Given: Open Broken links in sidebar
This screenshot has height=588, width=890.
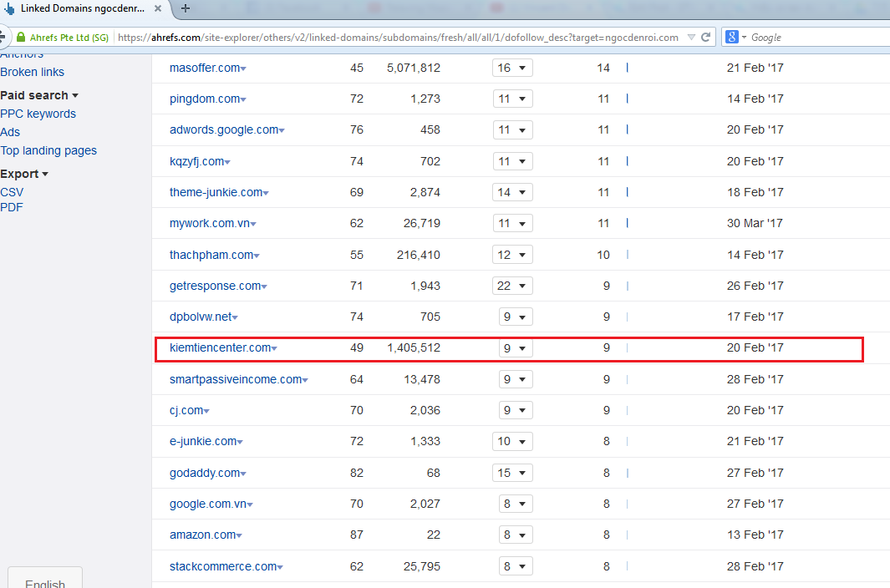Looking at the screenshot, I should (33, 72).
